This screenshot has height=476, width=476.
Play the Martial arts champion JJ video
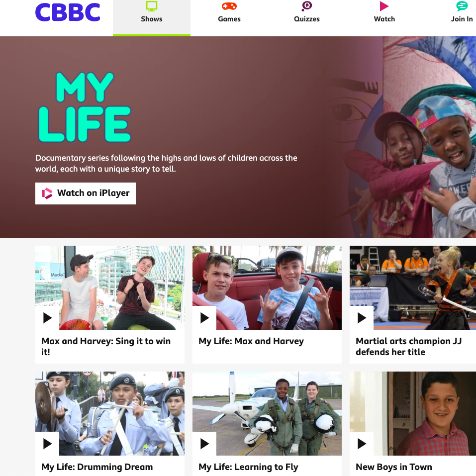[362, 318]
